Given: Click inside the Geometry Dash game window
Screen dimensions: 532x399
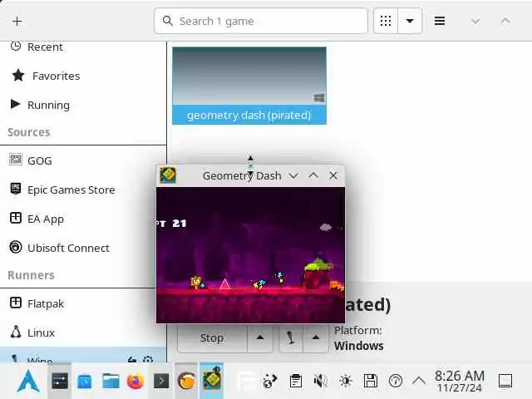Looking at the screenshot, I should [x=250, y=254].
